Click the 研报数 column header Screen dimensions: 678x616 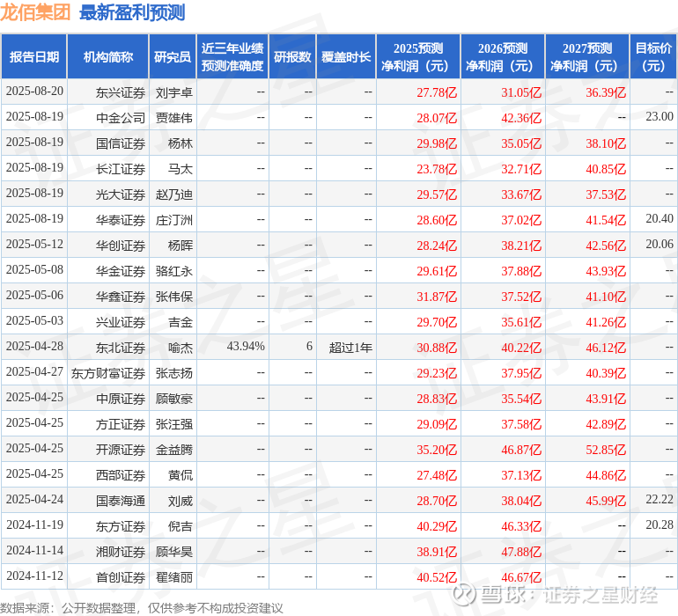(x=292, y=56)
